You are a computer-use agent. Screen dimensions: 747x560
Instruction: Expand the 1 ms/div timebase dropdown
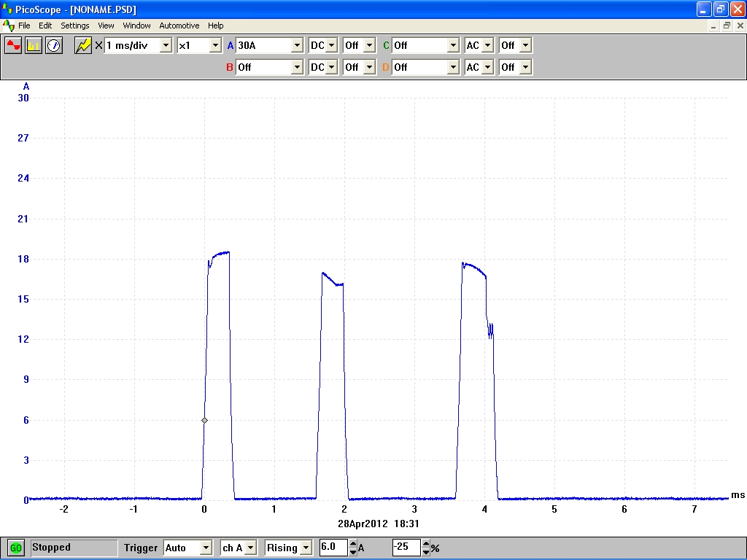coord(166,45)
